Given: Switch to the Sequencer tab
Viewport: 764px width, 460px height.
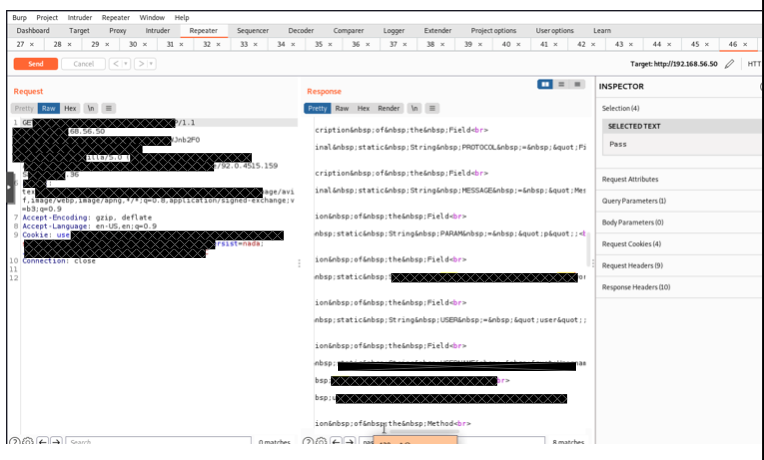Looking at the screenshot, I should point(252,30).
